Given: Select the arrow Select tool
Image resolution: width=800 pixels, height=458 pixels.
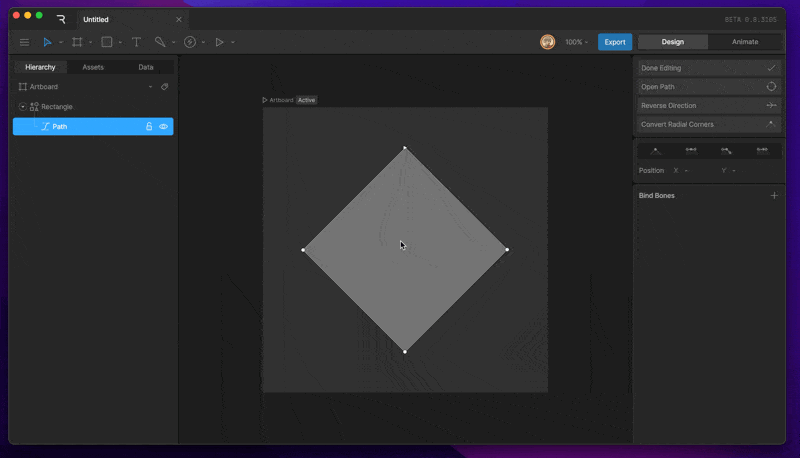Looking at the screenshot, I should click(x=47, y=42).
